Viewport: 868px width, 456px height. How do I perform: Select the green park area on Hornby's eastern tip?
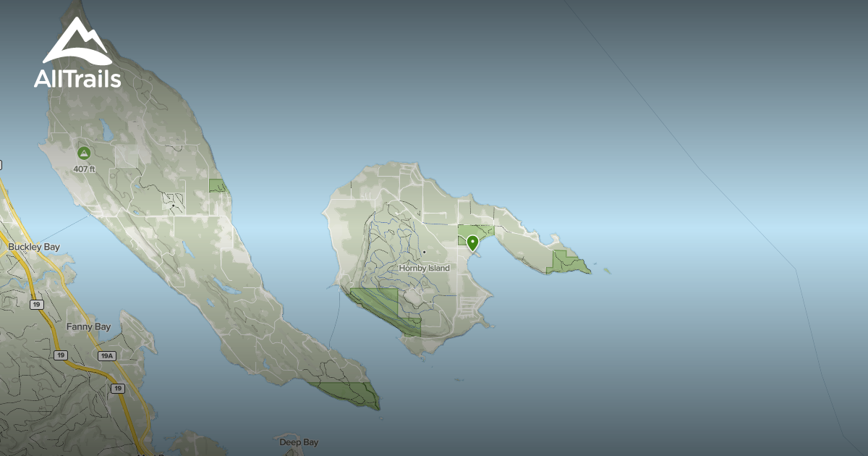(x=566, y=262)
